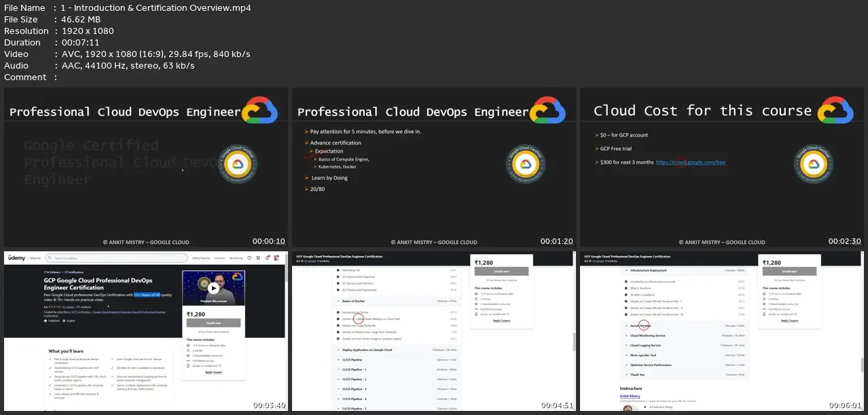Screen dimensions: 868x415
Task: Collapse the Basics of Docker section
Action: (397, 301)
